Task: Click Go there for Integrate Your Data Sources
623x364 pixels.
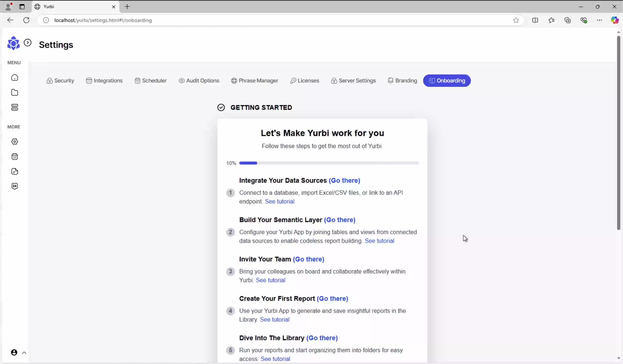Action: [x=344, y=181]
